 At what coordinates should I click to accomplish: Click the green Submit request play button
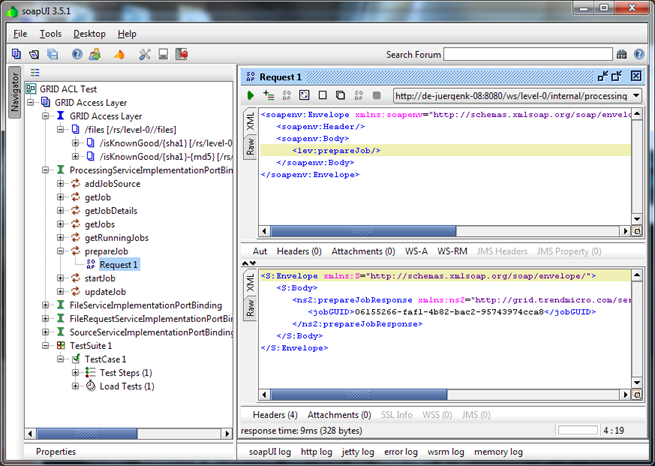250,96
